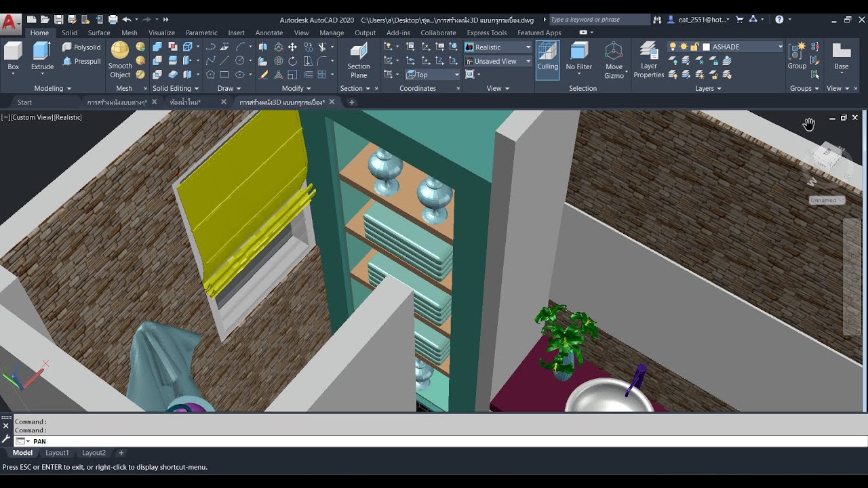The image size is (868, 488).
Task: Select the Trim scissors tool
Action: [323, 47]
